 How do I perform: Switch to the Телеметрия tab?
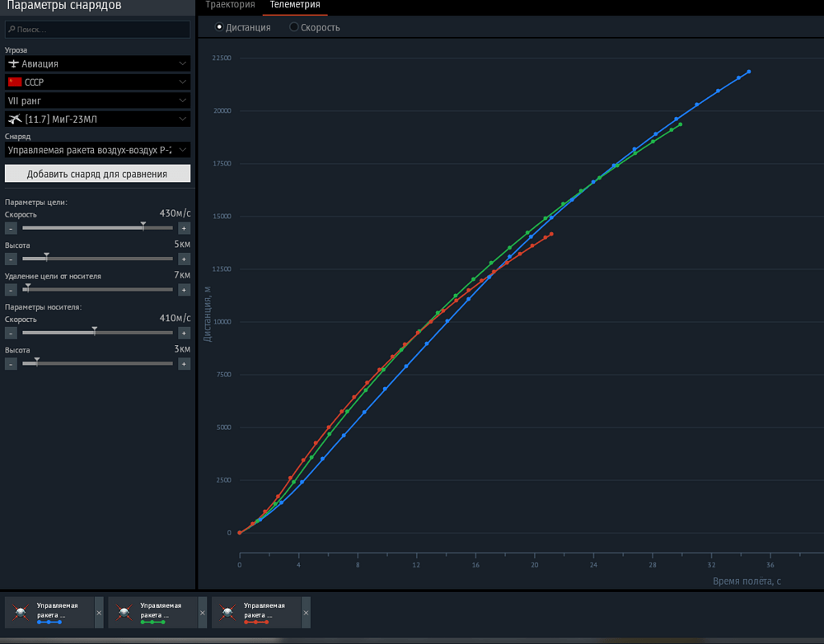point(295,5)
